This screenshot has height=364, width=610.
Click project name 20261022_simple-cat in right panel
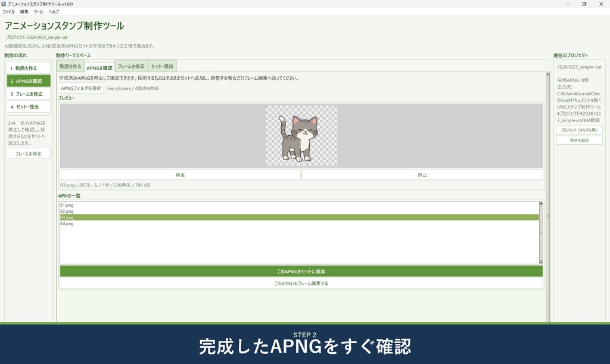pos(579,67)
